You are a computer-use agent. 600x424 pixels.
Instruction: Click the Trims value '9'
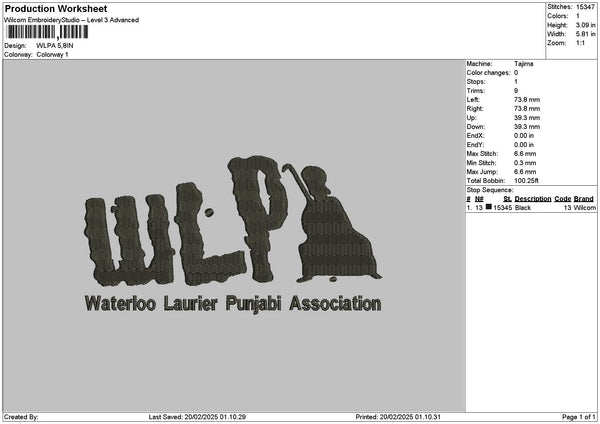coord(516,91)
